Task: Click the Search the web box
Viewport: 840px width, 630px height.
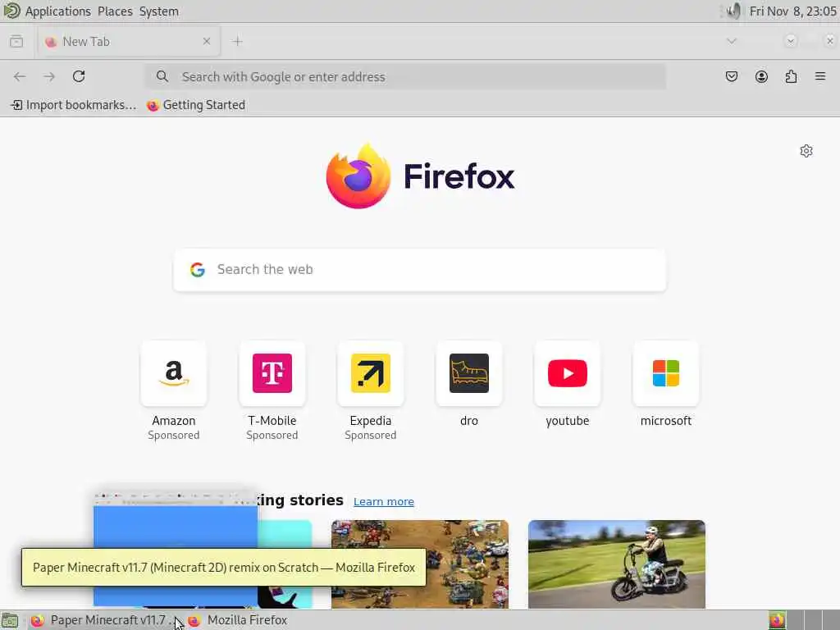Action: (x=420, y=270)
